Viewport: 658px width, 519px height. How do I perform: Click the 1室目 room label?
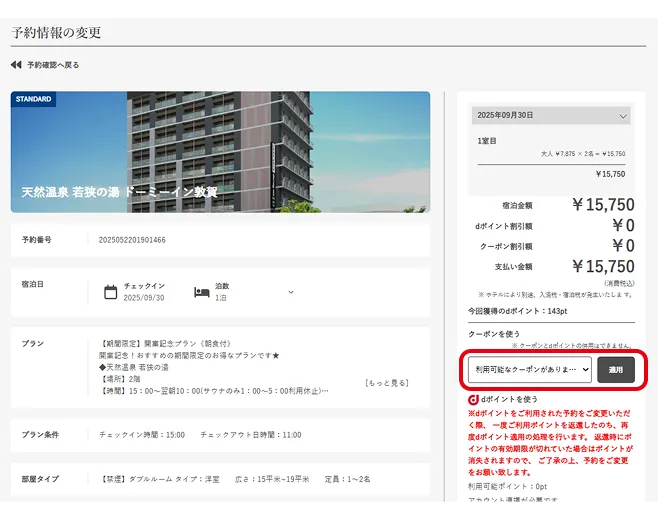coord(487,141)
